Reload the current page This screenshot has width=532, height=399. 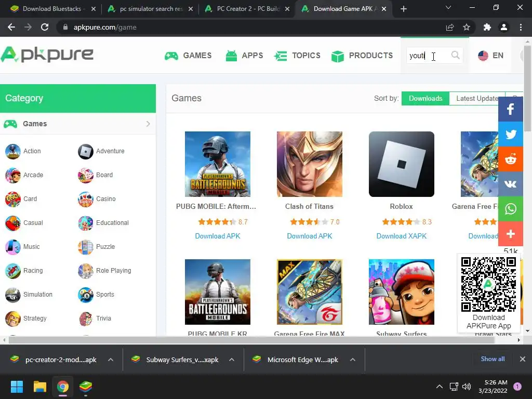[x=45, y=27]
